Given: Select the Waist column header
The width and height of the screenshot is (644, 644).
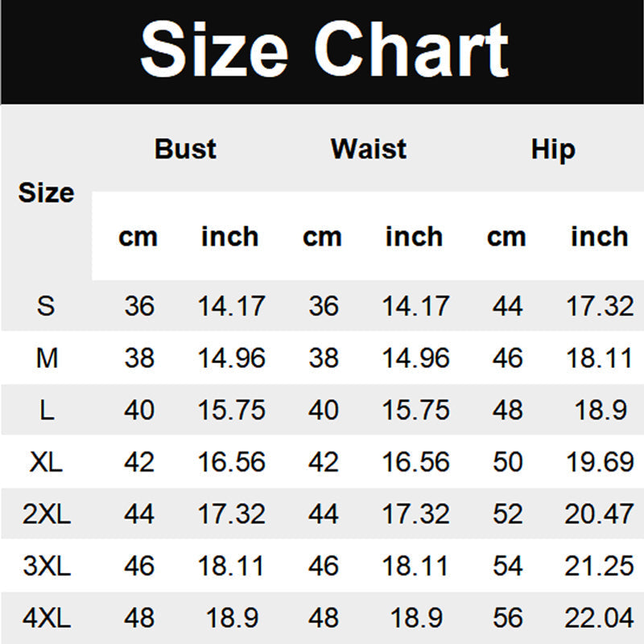Looking at the screenshot, I should (x=369, y=149).
